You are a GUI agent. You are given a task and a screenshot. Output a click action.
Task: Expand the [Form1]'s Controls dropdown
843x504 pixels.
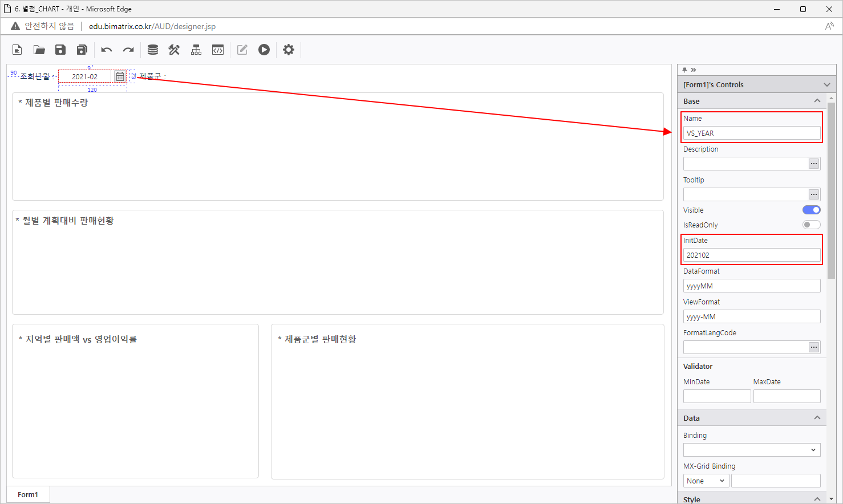pos(827,84)
